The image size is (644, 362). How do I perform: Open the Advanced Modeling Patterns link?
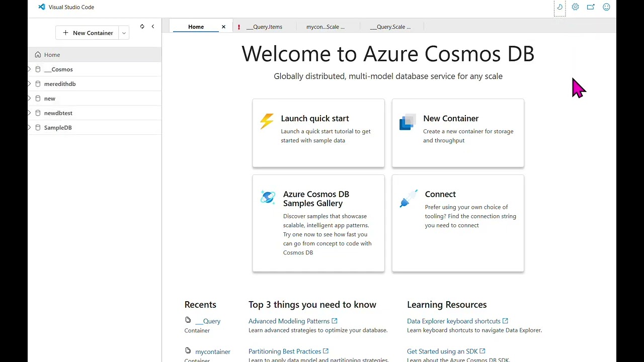click(289, 321)
